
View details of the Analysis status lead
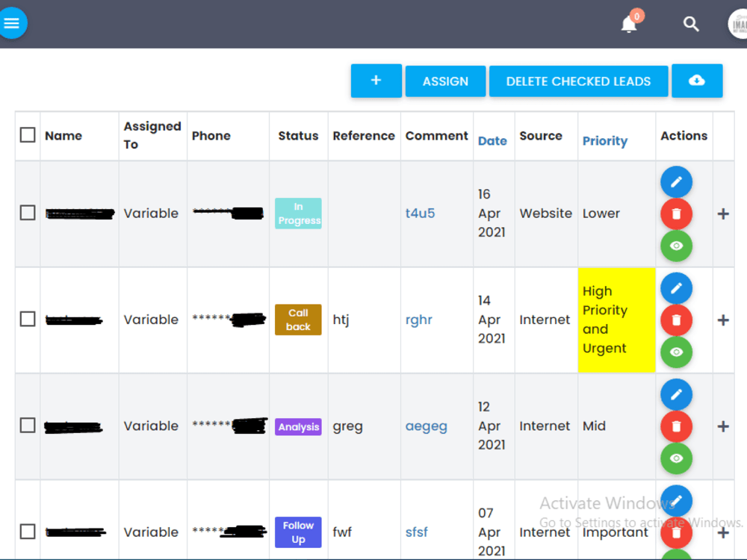click(x=676, y=458)
